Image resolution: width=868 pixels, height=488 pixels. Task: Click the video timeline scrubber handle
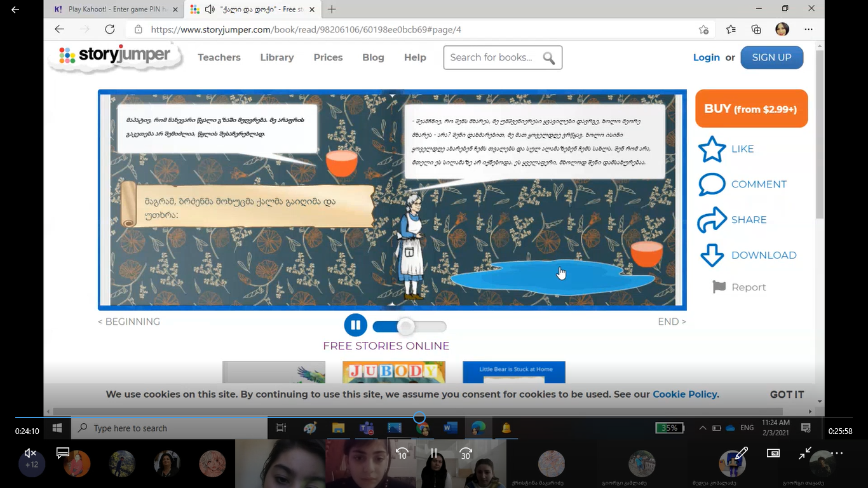point(419,417)
